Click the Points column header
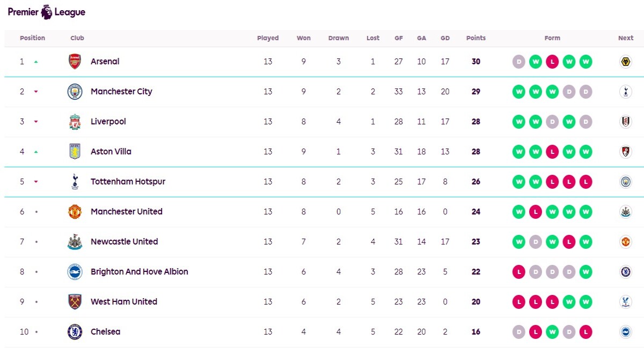The image size is (644, 348). click(476, 38)
